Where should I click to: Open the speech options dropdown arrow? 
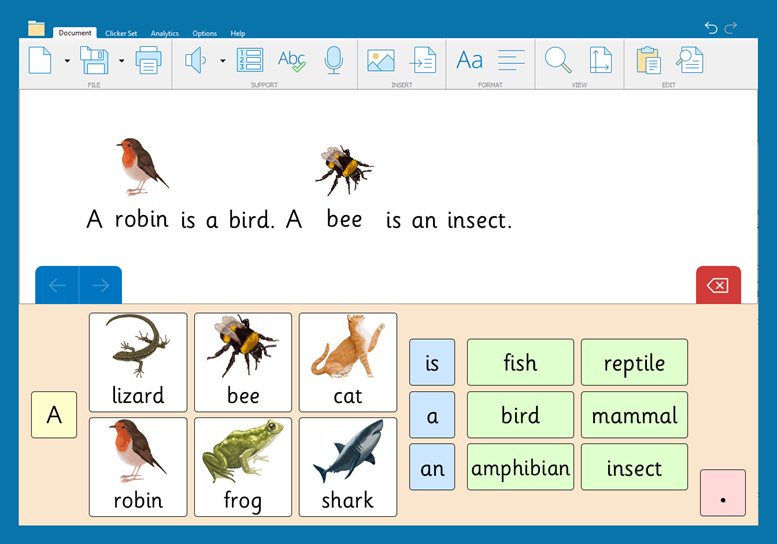coord(222,61)
